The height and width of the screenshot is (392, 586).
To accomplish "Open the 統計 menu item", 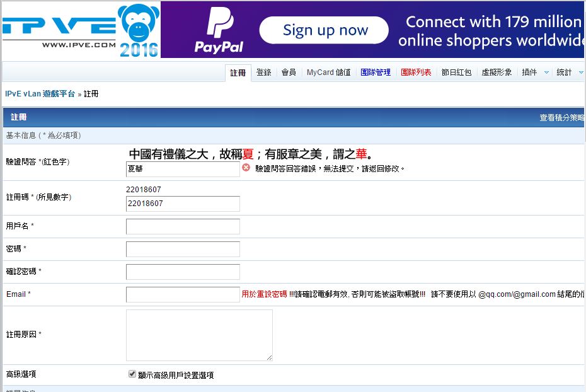I will click(563, 72).
